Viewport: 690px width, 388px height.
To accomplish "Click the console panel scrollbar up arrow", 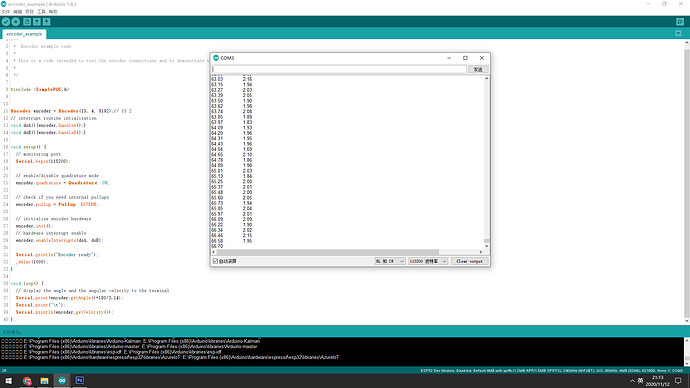I will 687,340.
